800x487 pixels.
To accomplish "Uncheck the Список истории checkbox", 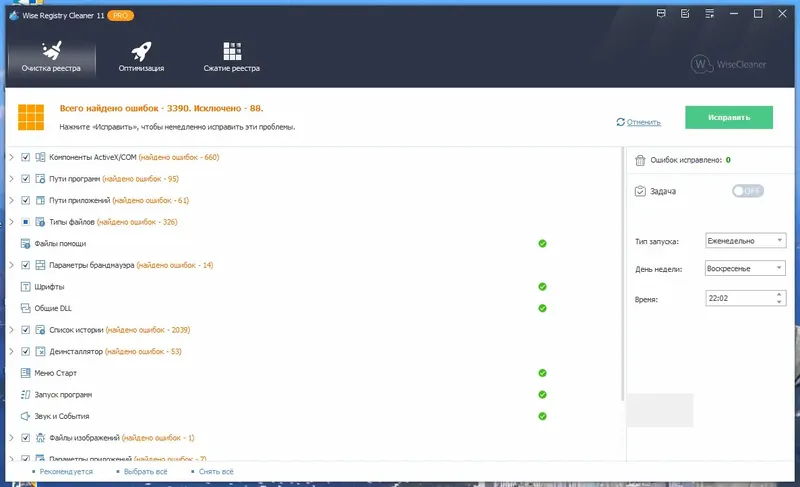I will click(x=26, y=330).
